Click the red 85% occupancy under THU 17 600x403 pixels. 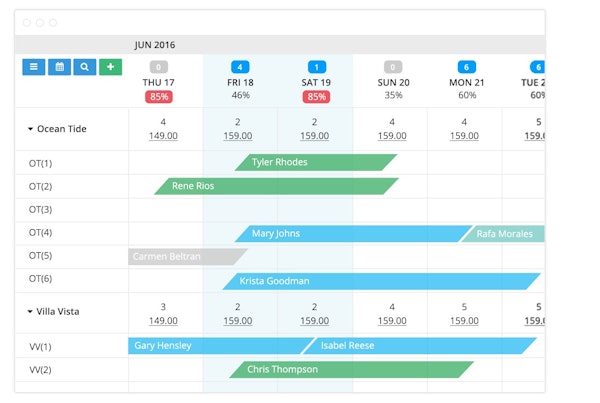pos(159,96)
